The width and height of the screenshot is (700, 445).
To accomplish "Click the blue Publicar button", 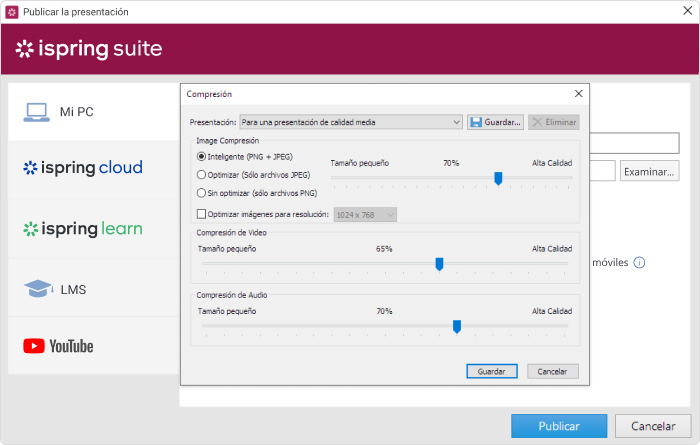I will (x=559, y=426).
